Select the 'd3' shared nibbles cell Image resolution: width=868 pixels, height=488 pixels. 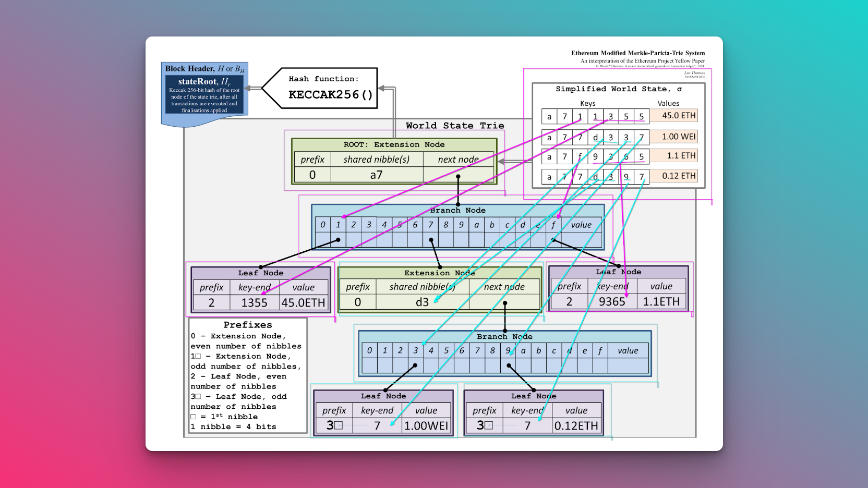click(423, 302)
